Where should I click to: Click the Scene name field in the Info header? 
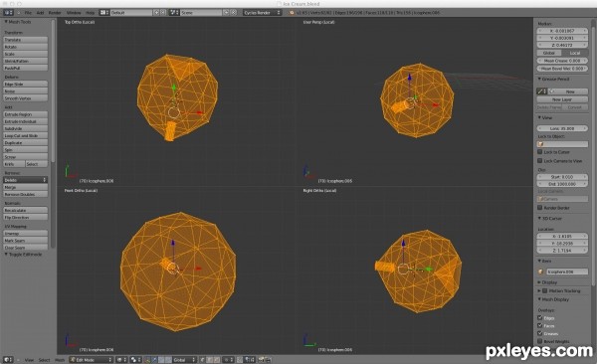click(x=201, y=13)
